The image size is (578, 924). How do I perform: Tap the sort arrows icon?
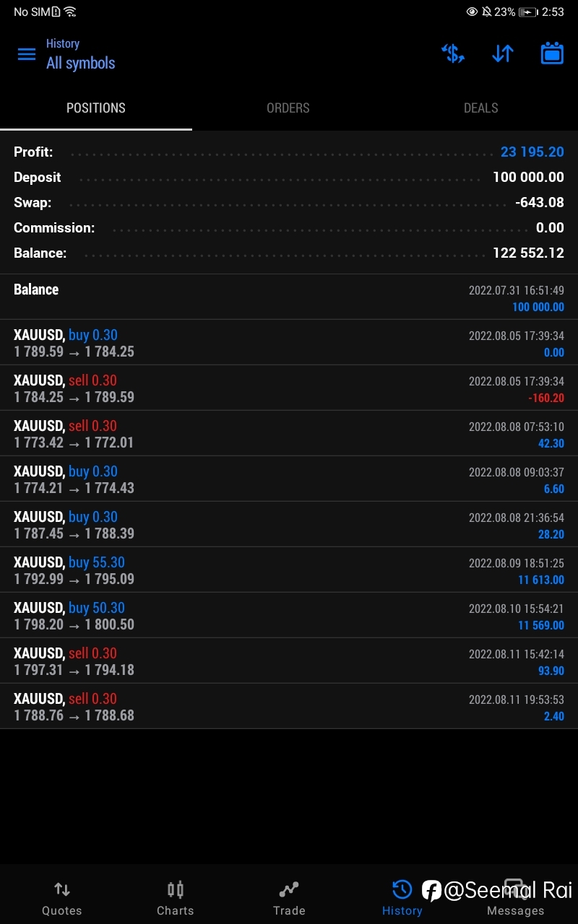(x=502, y=53)
